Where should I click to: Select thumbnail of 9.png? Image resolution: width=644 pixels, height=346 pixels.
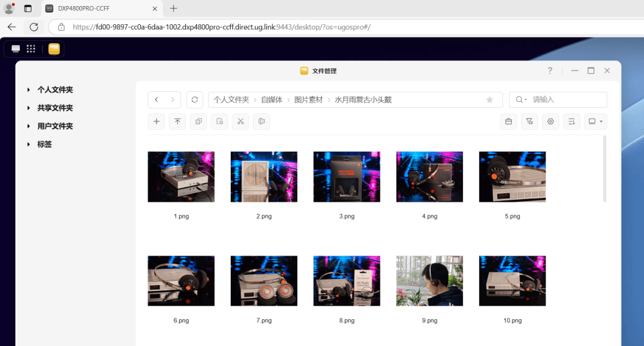429,281
